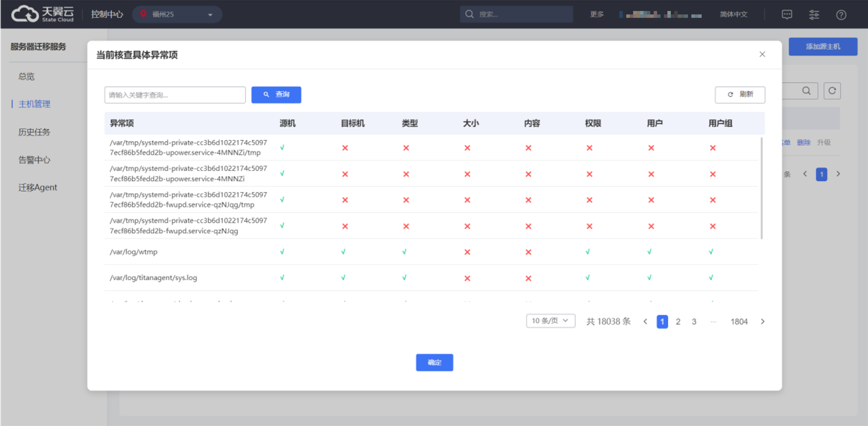Select the upower.service-4MNNZi/tmp path row
868x426 pixels.
point(188,147)
